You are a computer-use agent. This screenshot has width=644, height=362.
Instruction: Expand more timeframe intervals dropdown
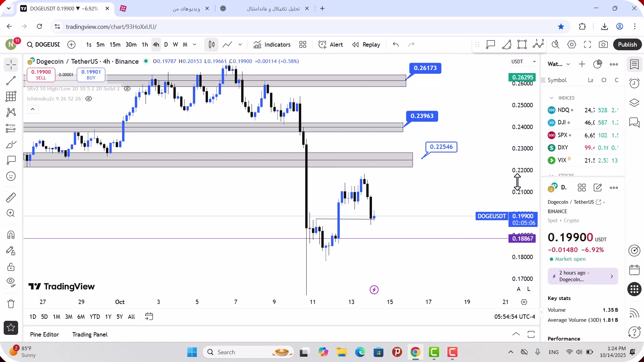pos(195,45)
